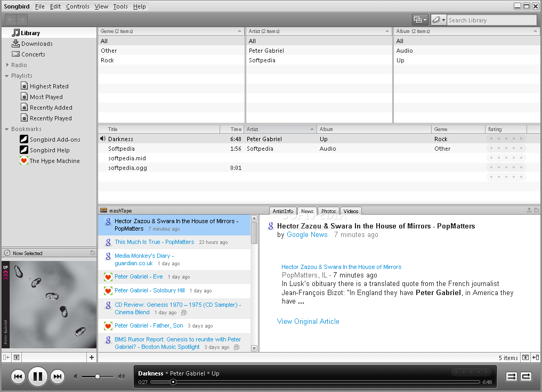
Task: Open the view layout dropdown
Action: coord(420,20)
